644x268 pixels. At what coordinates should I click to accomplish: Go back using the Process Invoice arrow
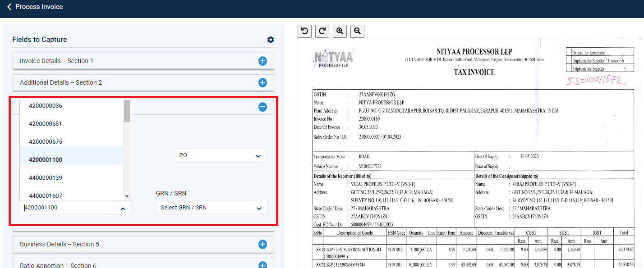pyautogui.click(x=9, y=7)
